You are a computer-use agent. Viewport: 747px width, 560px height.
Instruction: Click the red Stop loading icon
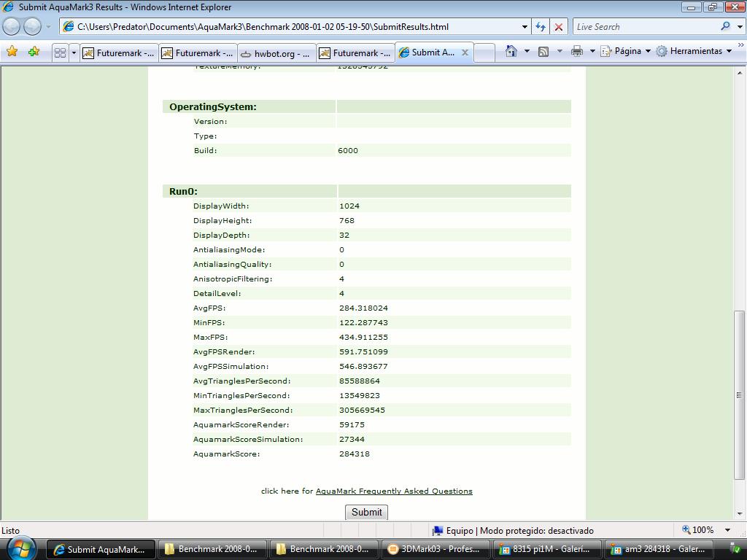click(x=558, y=27)
